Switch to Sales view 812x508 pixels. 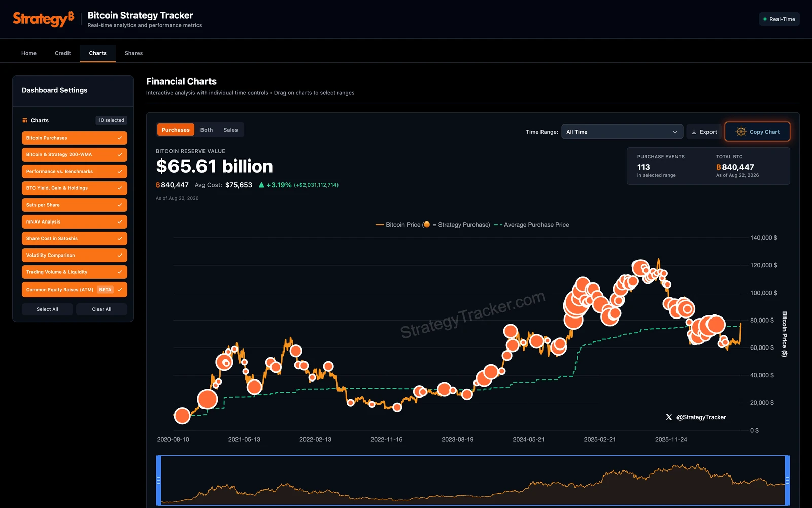click(230, 130)
